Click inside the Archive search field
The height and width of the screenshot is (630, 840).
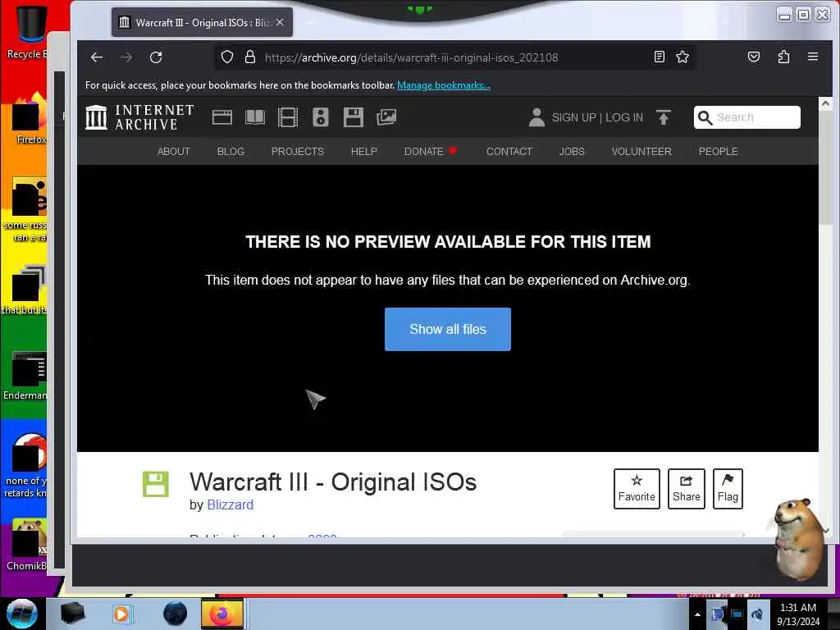[747, 117]
